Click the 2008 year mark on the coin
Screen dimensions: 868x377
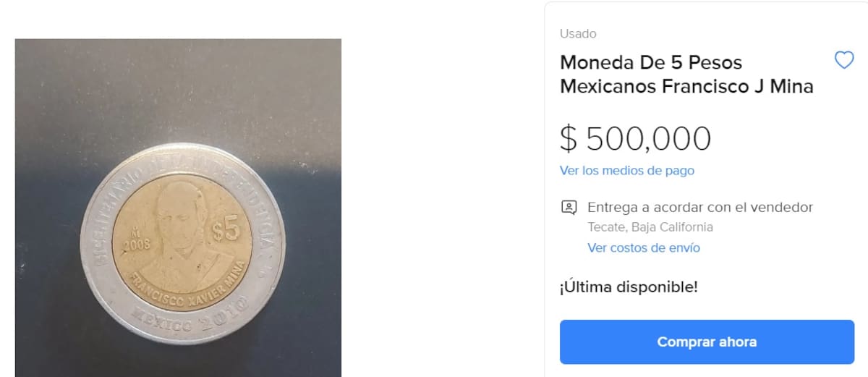136,245
